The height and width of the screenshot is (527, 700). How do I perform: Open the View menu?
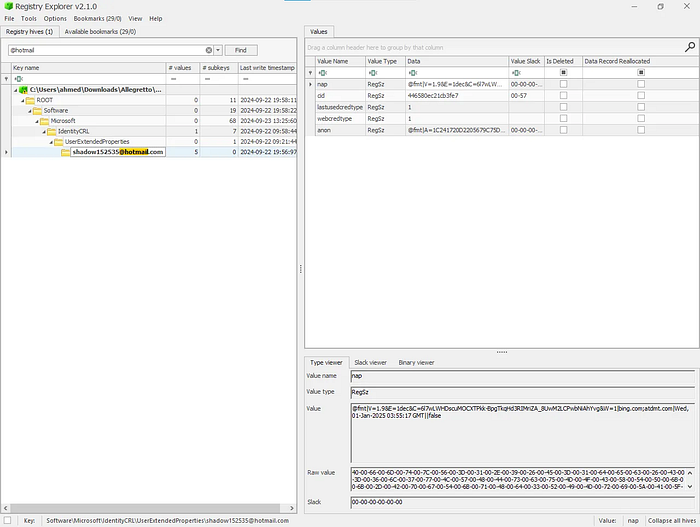tap(135, 19)
